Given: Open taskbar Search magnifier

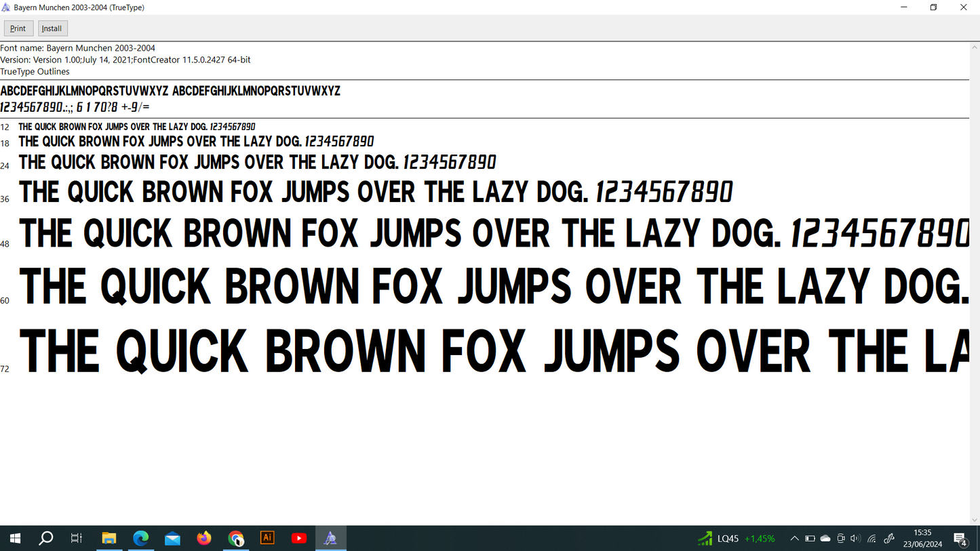Looking at the screenshot, I should pyautogui.click(x=46, y=538).
